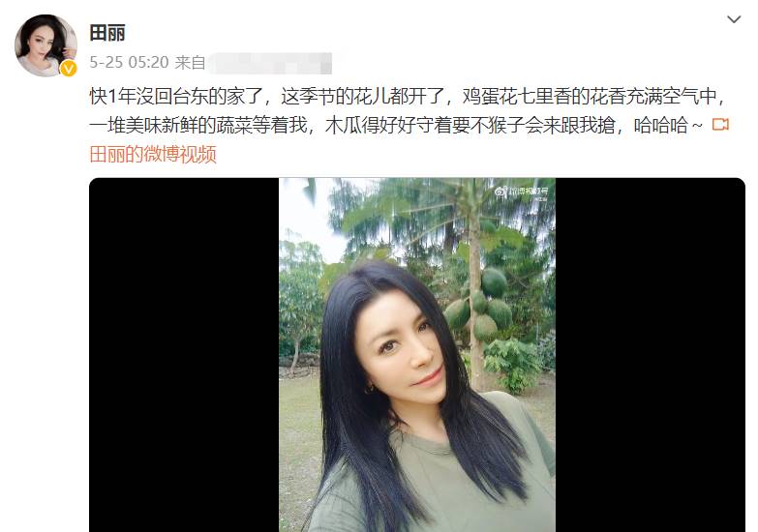The image size is (758, 532).
Task: Click the 哈哈哈 text ending the post
Action: [x=661, y=126]
